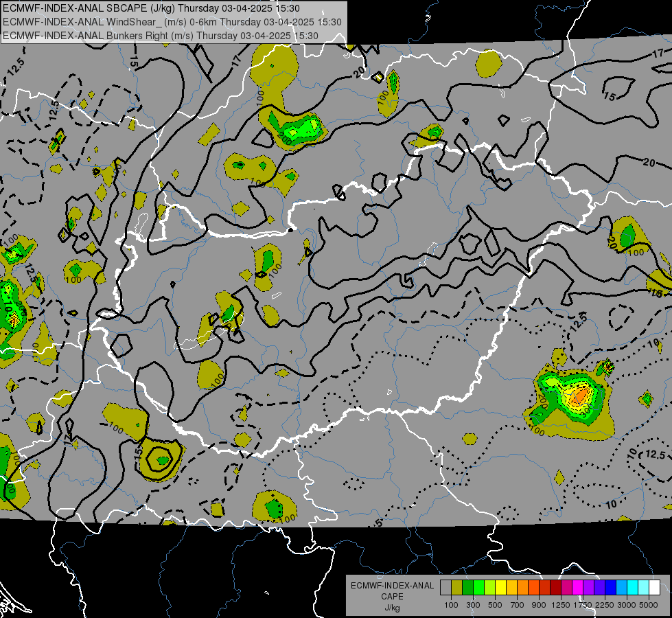Viewport: 672px width, 618px height.
Task: Click the legend's 900 tick label
Action: 539,605
